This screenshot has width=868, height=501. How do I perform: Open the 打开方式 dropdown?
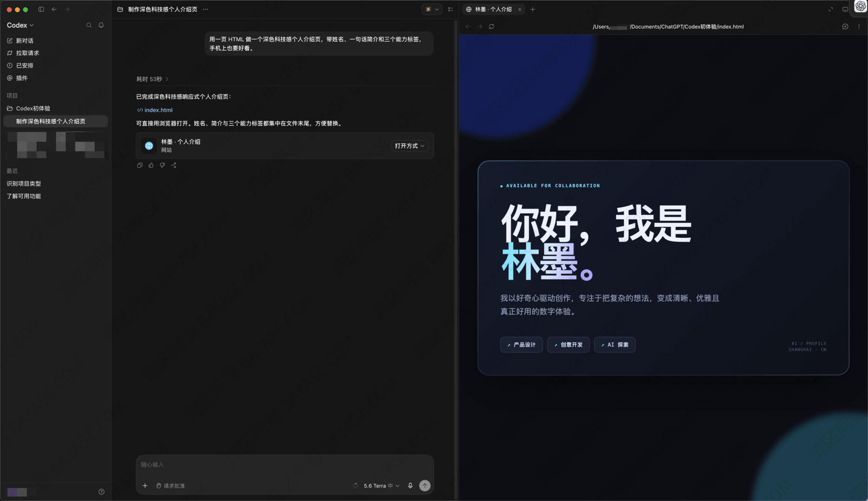coord(410,146)
